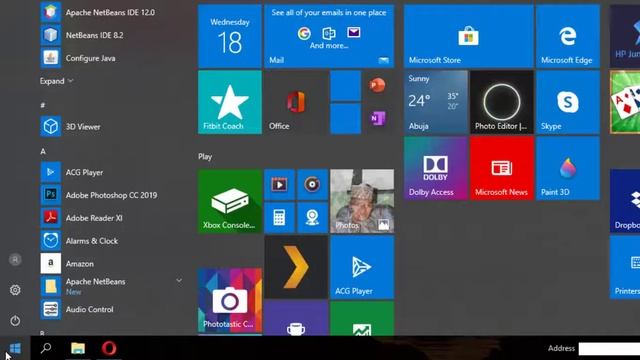Open Settings gear in Start sidebar
The height and width of the screenshot is (360, 640).
tap(15, 290)
